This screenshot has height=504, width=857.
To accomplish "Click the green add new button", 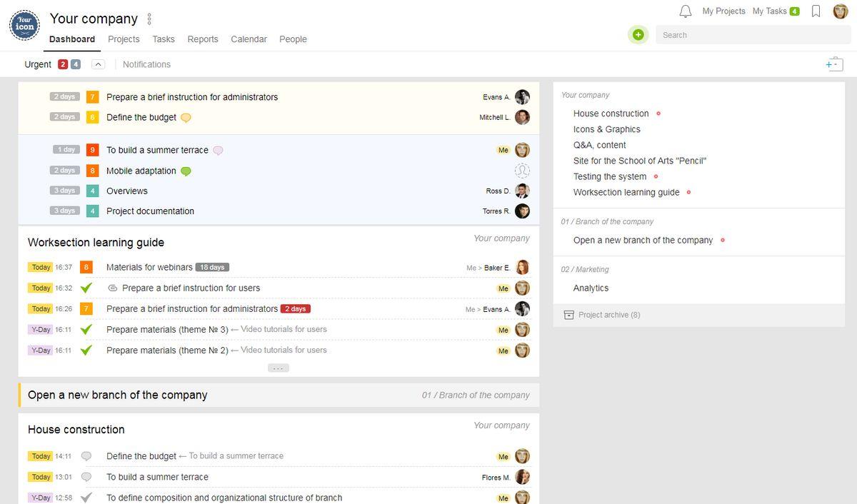I will click(x=638, y=34).
